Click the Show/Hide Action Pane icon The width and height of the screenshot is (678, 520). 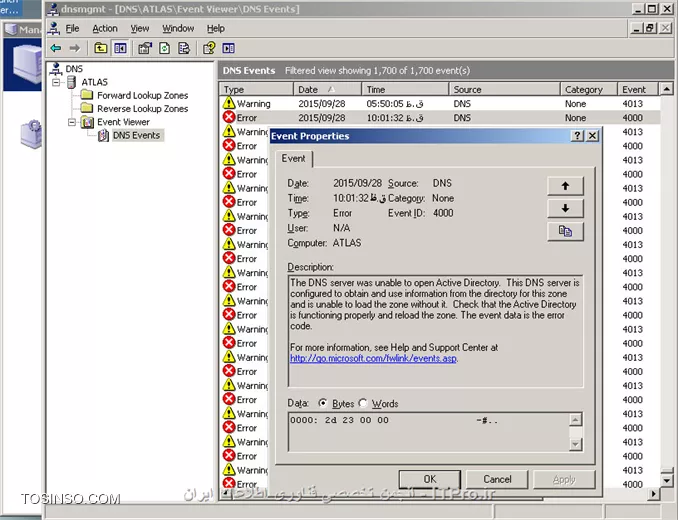tap(229, 48)
